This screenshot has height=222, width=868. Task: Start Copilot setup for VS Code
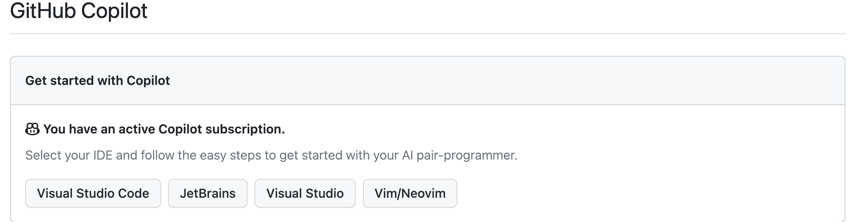[93, 193]
